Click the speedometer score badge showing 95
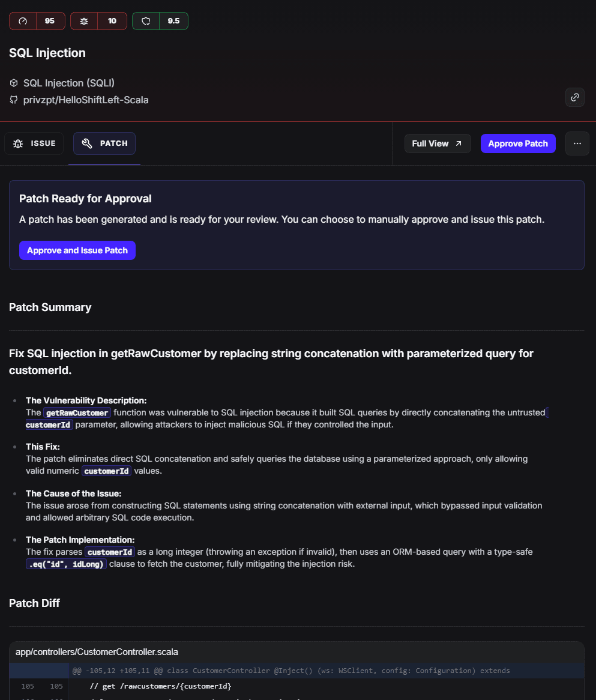The width and height of the screenshot is (596, 700). tap(36, 21)
